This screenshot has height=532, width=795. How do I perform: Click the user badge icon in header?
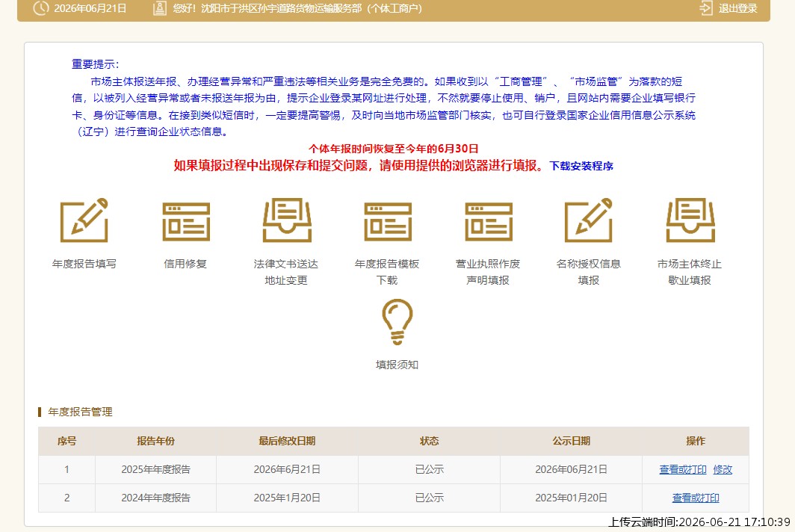160,8
